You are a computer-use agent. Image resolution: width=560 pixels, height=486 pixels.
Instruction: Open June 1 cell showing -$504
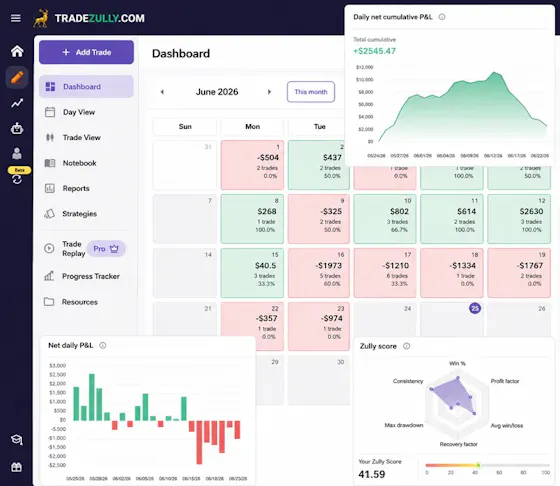pyautogui.click(x=252, y=165)
